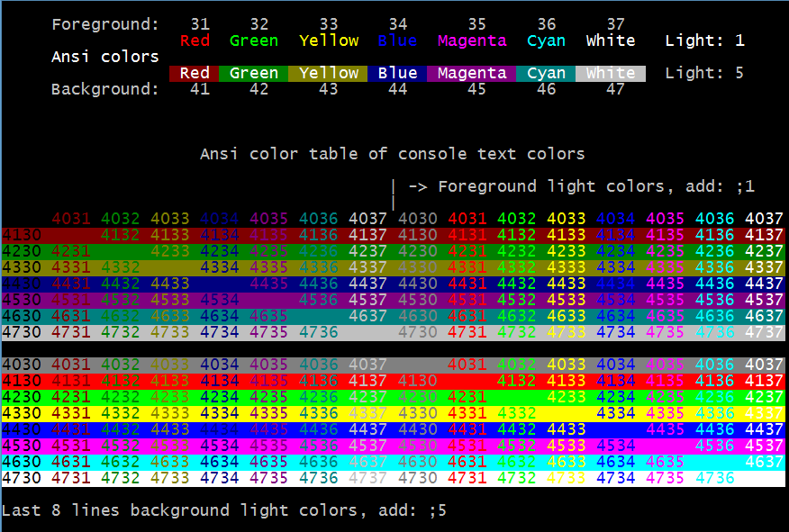Click the Cyan background color swatch
This screenshot has width=789, height=532.
(546, 74)
